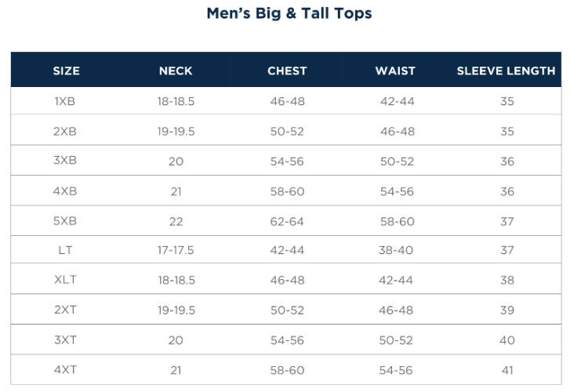The height and width of the screenshot is (392, 570).
Task: Click the 1XB size cell
Action: 65,102
